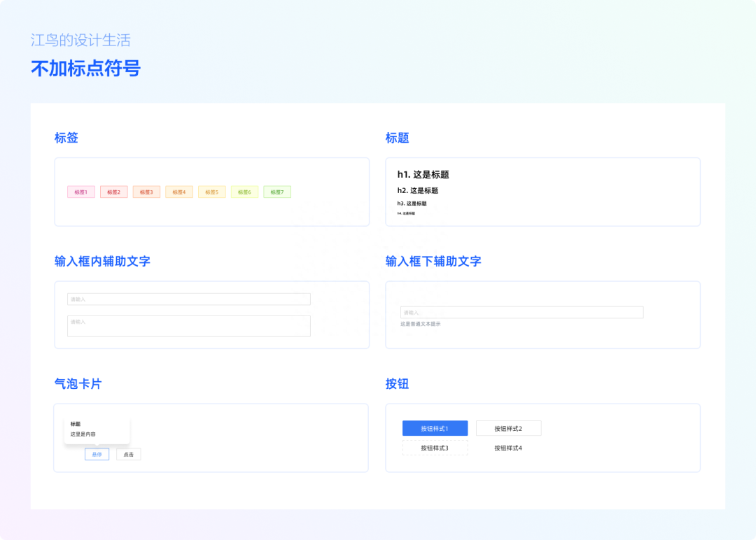Click the first 请输入 input field
This screenshot has width=756, height=540.
pos(188,299)
